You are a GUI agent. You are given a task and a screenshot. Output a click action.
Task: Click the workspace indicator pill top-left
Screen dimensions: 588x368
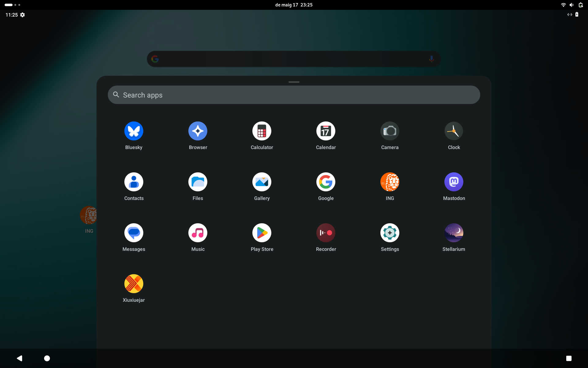pyautogui.click(x=9, y=5)
